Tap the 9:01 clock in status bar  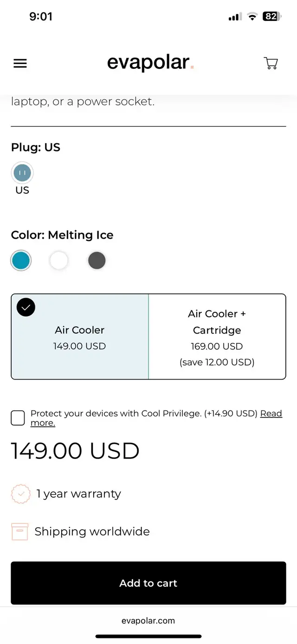click(x=41, y=17)
